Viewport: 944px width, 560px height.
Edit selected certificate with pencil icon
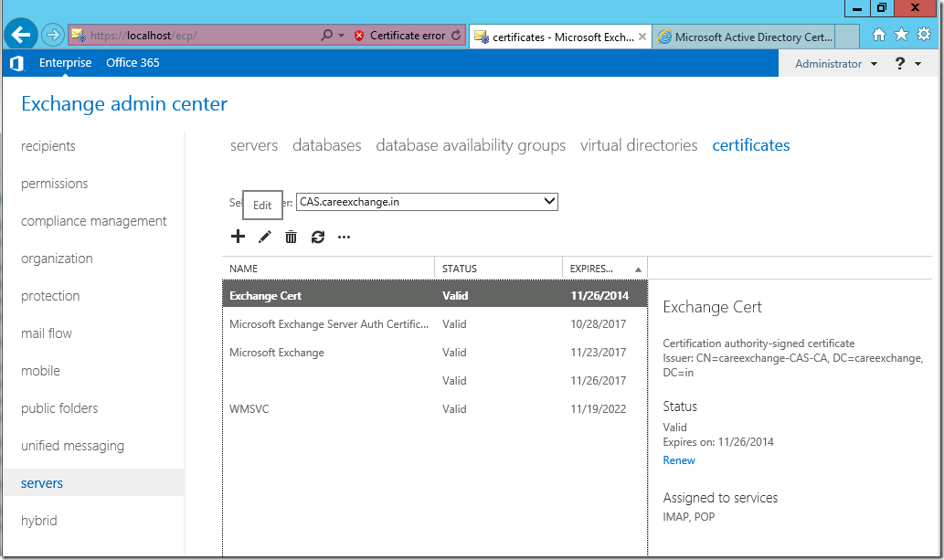[264, 237]
